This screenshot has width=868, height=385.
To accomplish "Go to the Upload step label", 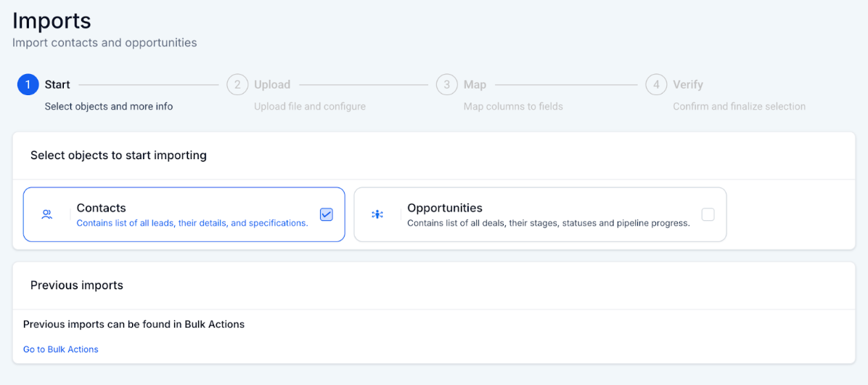I will pos(272,85).
